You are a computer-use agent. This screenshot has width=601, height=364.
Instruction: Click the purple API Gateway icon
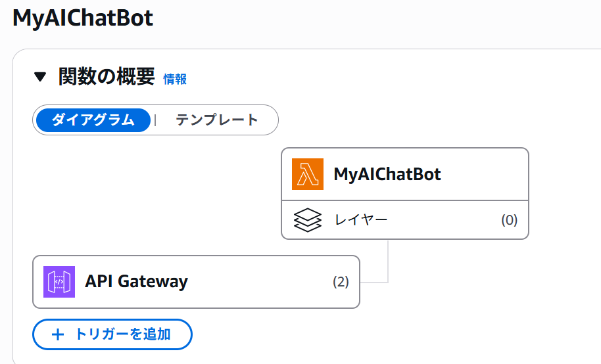tap(59, 282)
